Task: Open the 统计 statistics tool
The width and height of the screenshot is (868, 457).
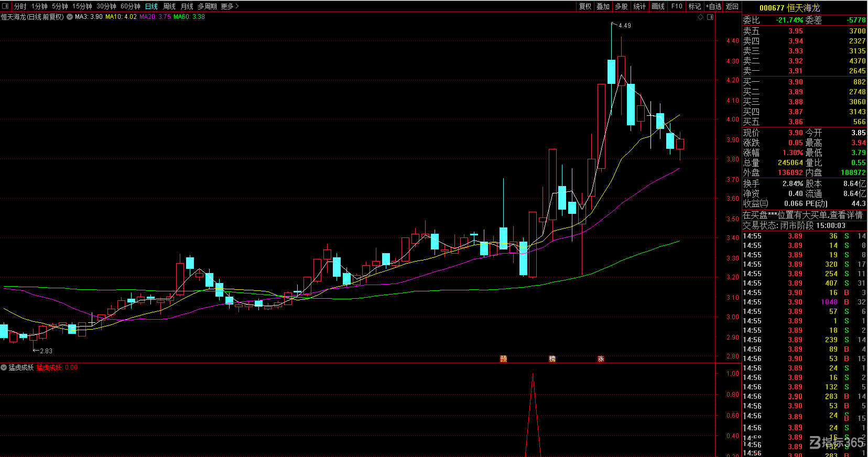Action: [x=639, y=6]
